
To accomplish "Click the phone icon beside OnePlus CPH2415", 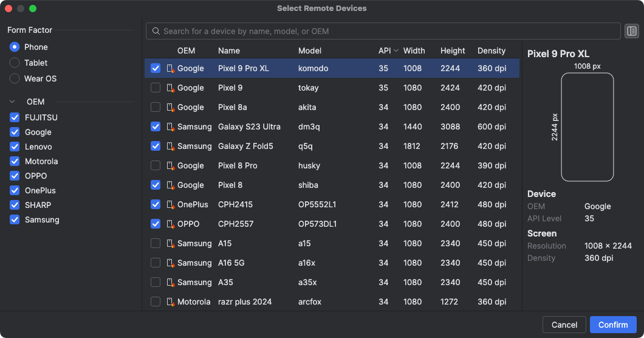I will pos(170,205).
